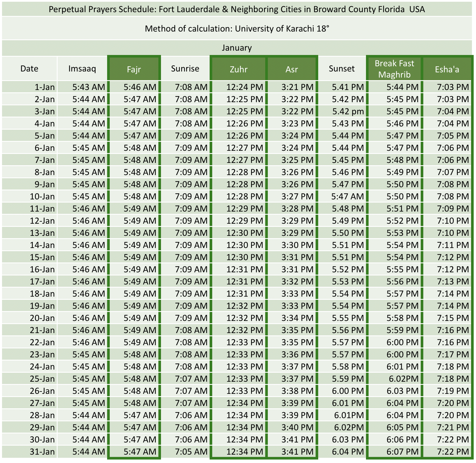This screenshot has width=476, height=463.
Task: Click the Sunrise column header
Action: (185, 69)
